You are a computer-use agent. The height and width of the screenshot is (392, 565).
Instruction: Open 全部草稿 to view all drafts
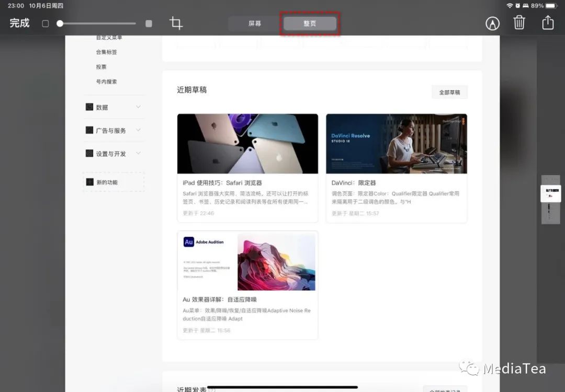coord(449,91)
